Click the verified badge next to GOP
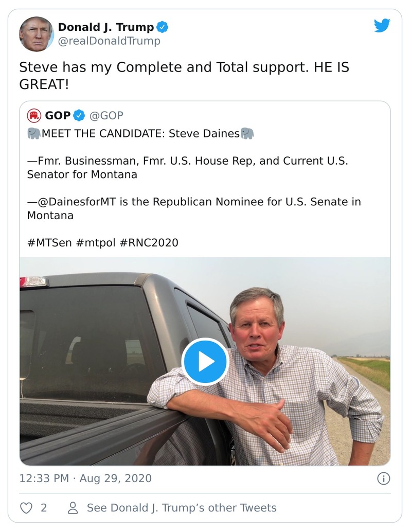 pos(79,115)
